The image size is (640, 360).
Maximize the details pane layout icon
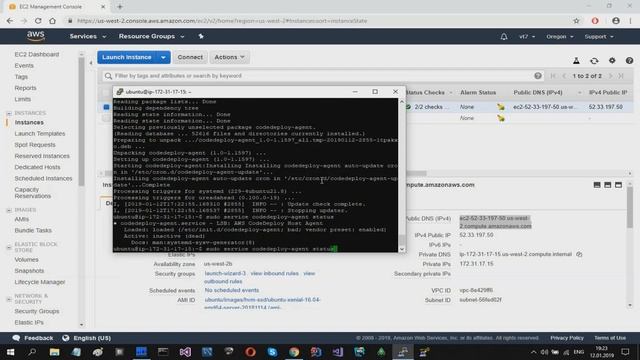point(618,185)
